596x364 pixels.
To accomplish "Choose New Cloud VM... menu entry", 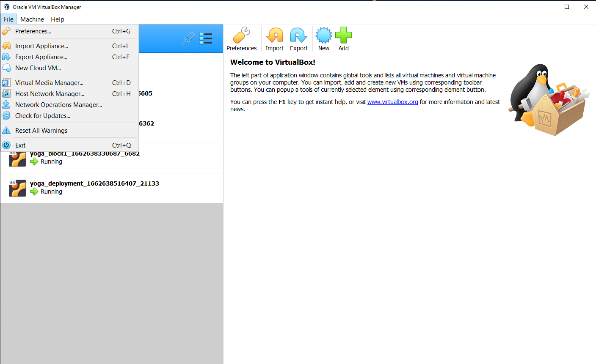I will 69,68.
